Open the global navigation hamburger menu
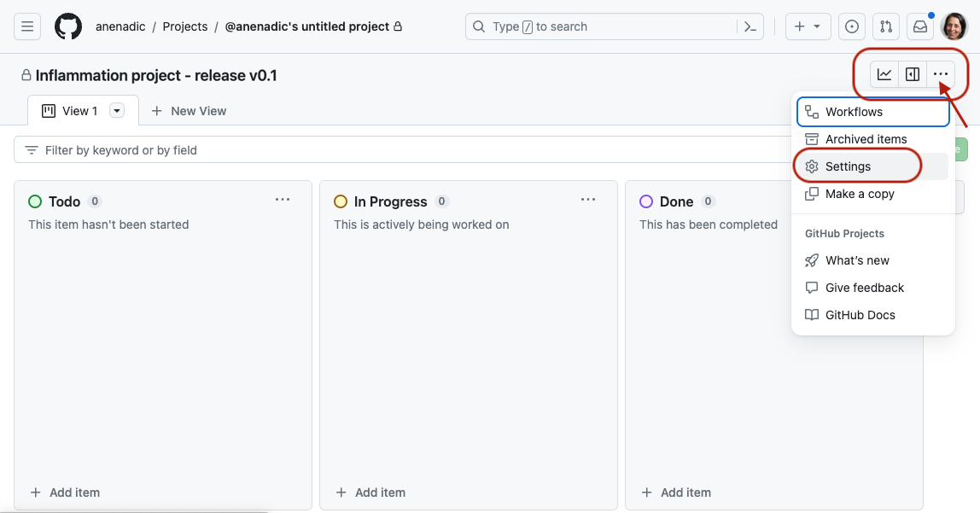The width and height of the screenshot is (980, 513). [x=26, y=26]
